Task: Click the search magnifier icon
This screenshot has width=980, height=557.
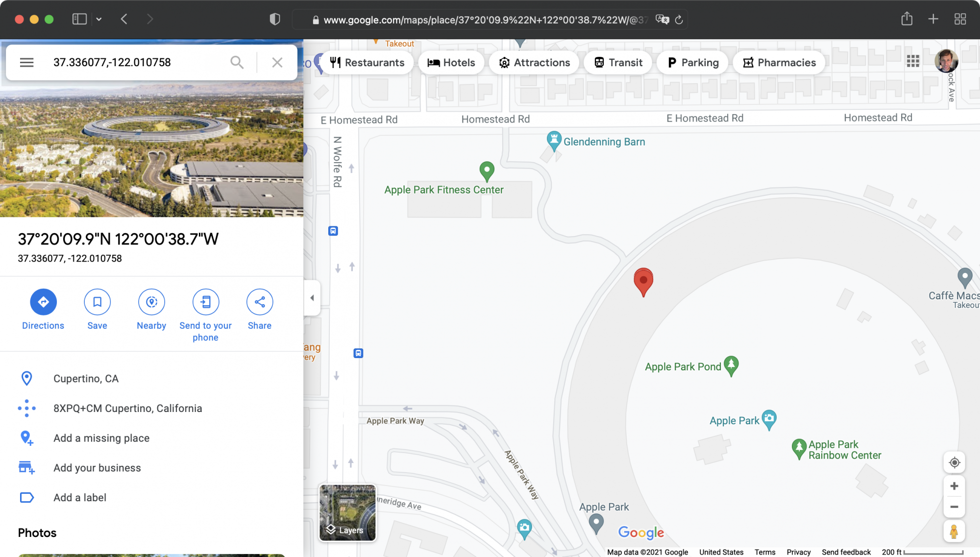Action: pos(237,62)
